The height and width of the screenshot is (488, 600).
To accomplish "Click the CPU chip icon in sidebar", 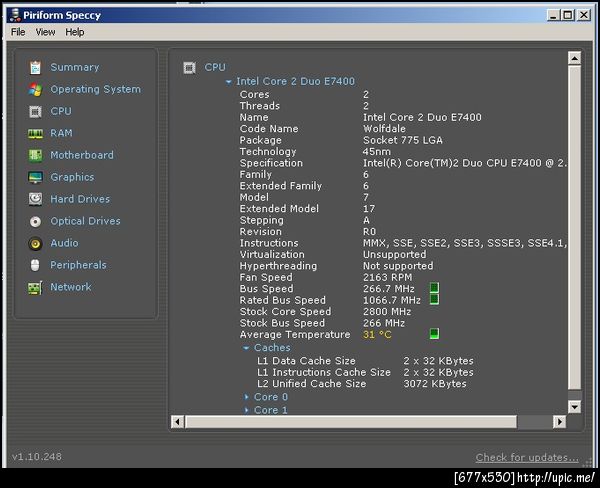I will pos(35,112).
